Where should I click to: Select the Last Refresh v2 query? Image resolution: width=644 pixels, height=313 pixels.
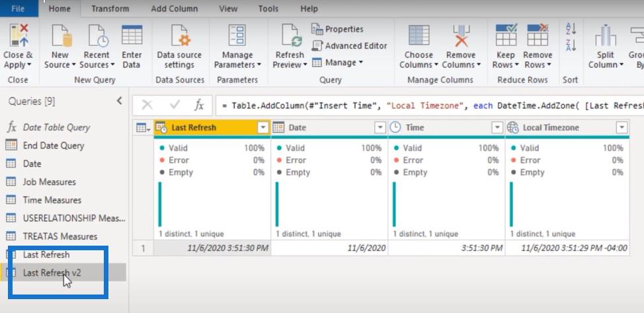point(63,273)
